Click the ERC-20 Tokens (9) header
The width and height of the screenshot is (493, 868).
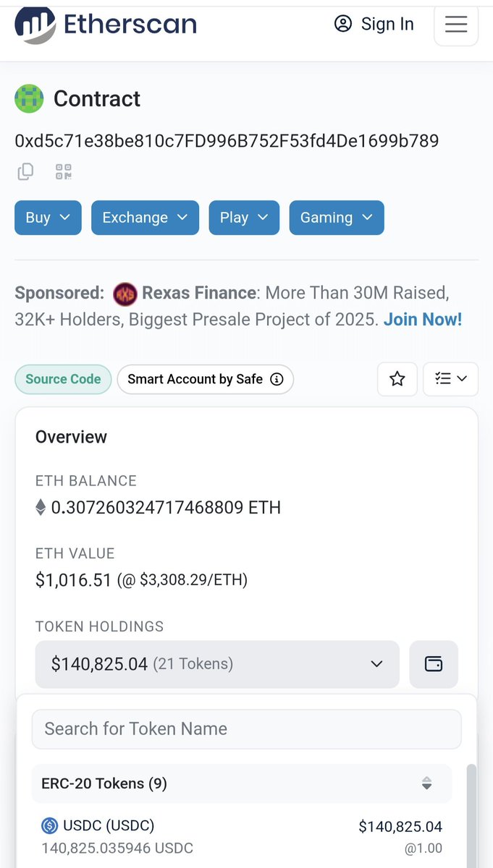click(242, 783)
